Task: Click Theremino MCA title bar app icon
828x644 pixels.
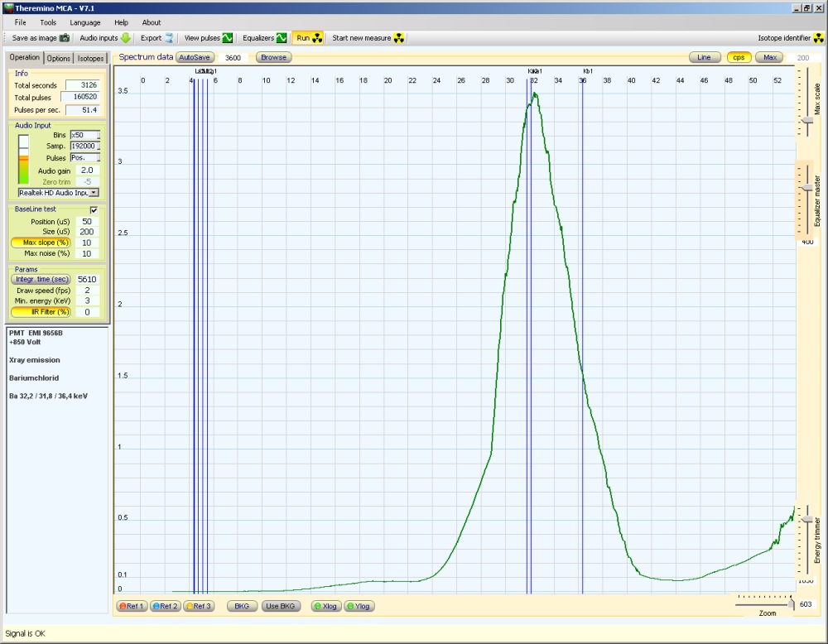Action: click(8, 8)
